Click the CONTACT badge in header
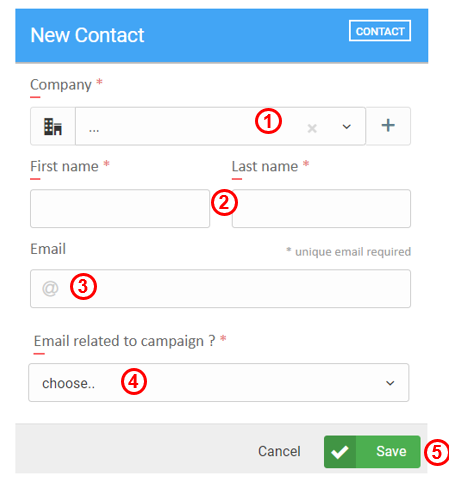This screenshot has height=482, width=449. click(380, 31)
